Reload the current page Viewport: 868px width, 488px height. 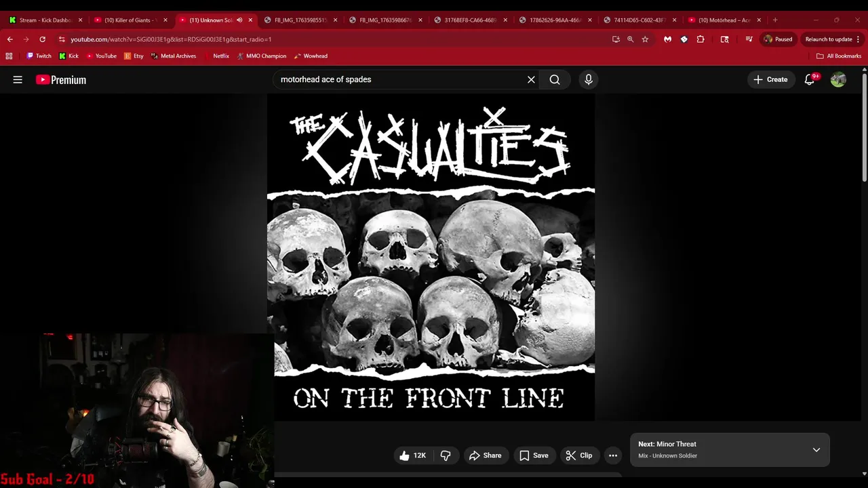[x=42, y=39]
